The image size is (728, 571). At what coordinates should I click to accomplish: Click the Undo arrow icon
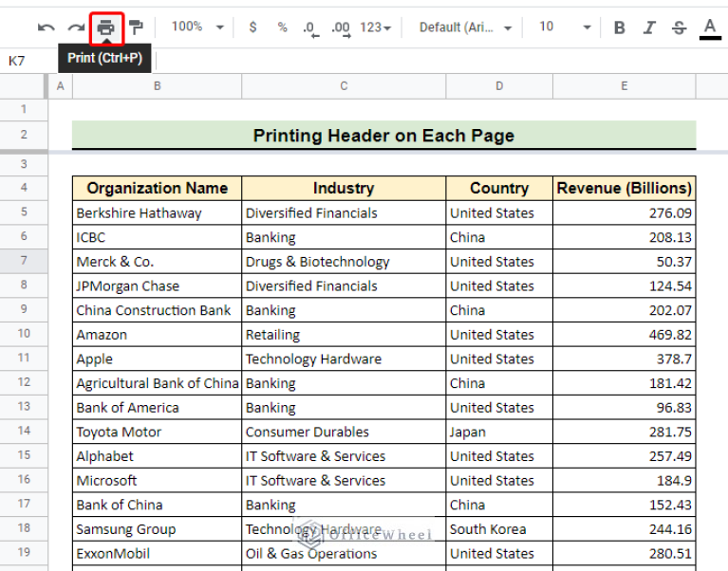tap(46, 28)
